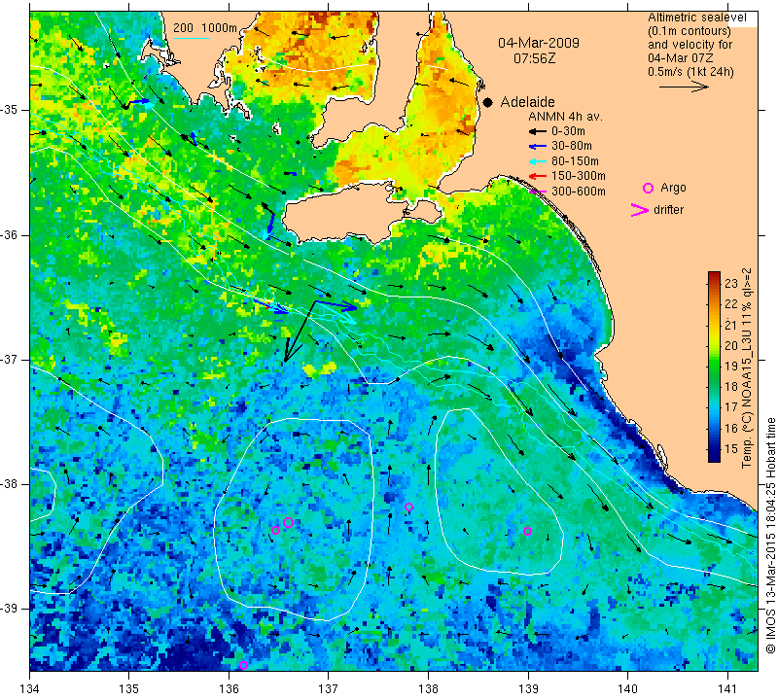
Task: Click the colorbar tick value 23
Action: (731, 284)
